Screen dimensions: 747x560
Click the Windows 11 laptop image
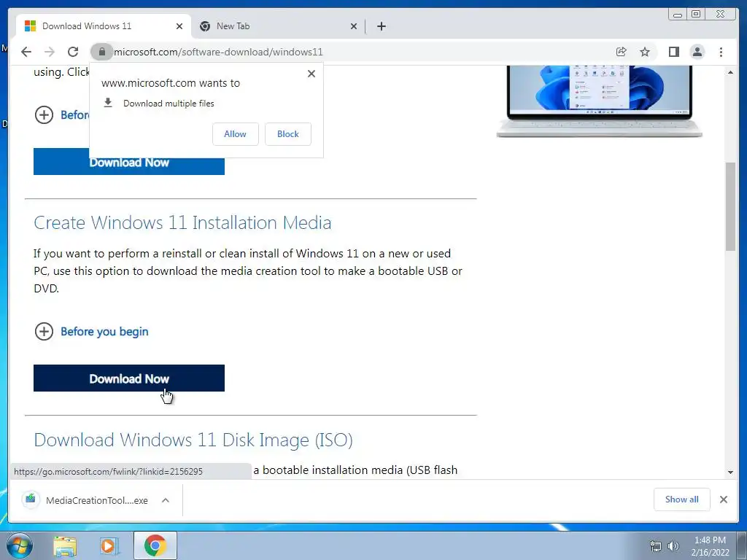pos(600,101)
